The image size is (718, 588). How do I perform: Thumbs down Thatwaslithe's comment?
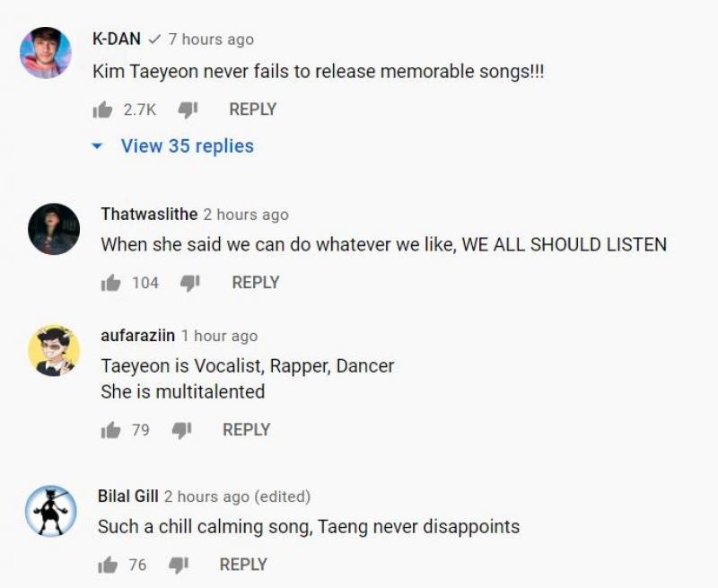[x=189, y=283]
